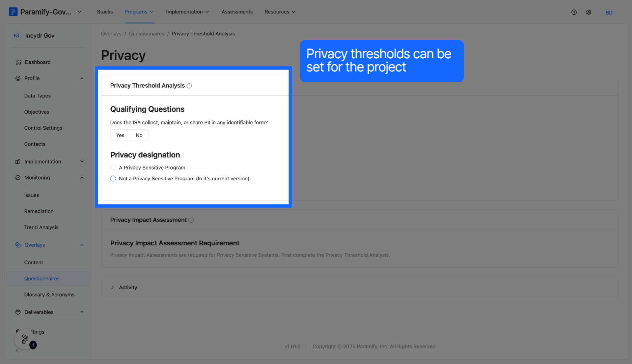Screen dimensions: 632x364
Task: Click the info icon beside Privacy Impact Assessment
Action: tap(191, 220)
